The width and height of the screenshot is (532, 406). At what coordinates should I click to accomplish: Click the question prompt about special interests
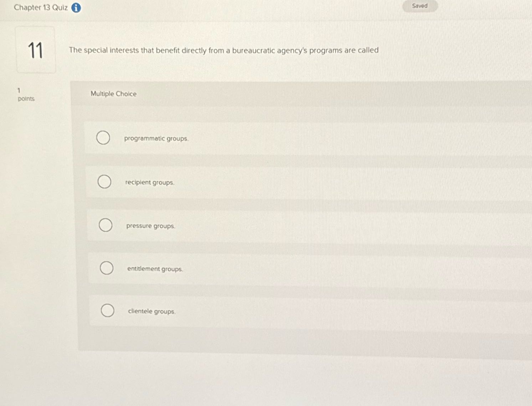pos(224,50)
